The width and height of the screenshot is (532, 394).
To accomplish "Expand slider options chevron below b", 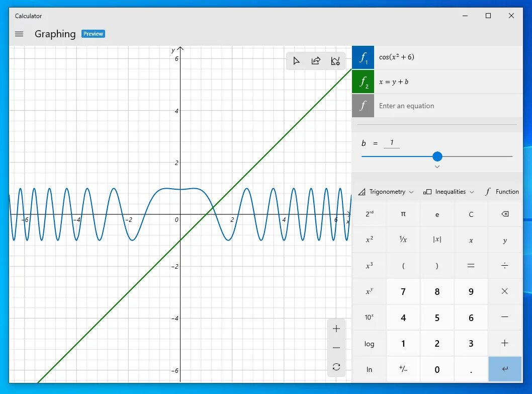I will [x=437, y=167].
